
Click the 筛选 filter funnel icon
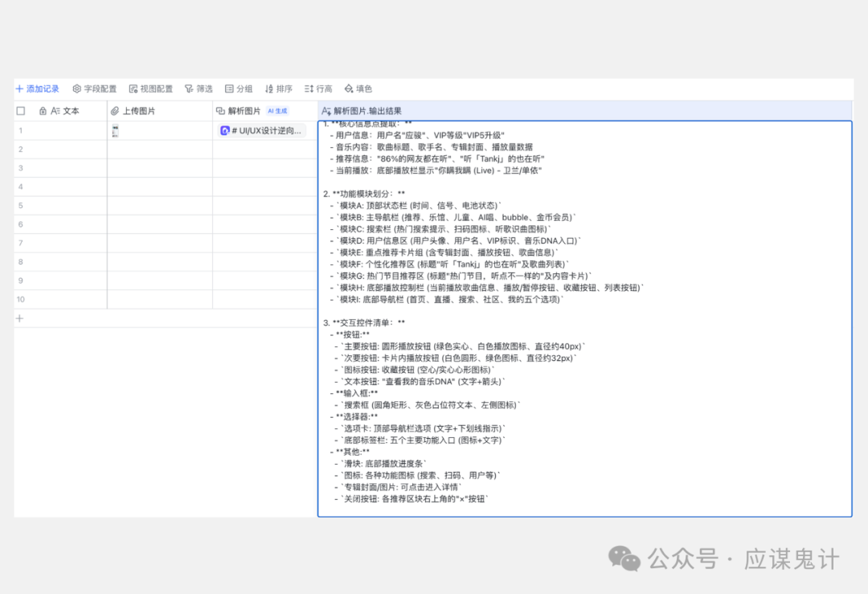pos(188,88)
